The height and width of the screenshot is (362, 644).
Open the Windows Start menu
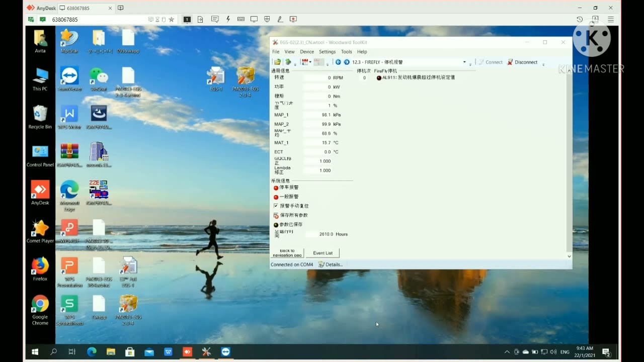pos(35,352)
